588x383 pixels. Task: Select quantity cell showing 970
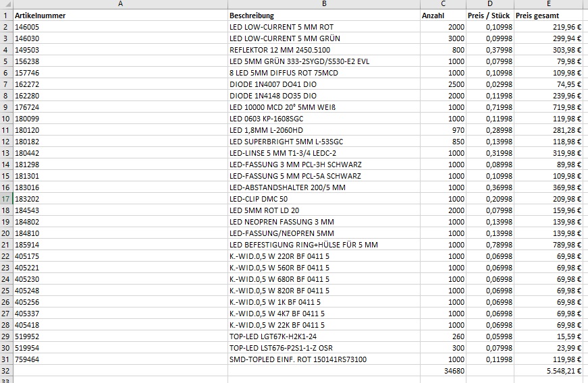click(x=443, y=130)
